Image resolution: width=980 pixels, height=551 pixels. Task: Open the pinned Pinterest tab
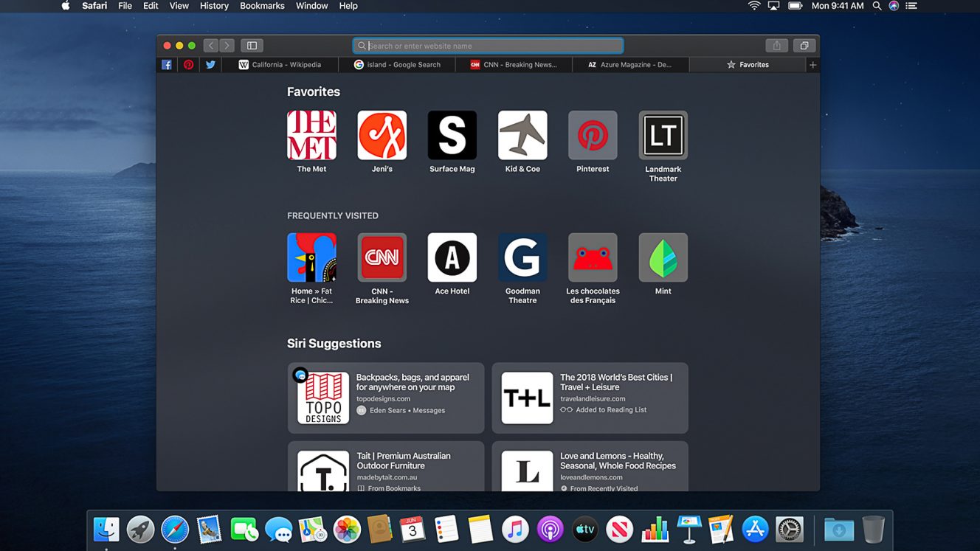tap(189, 65)
